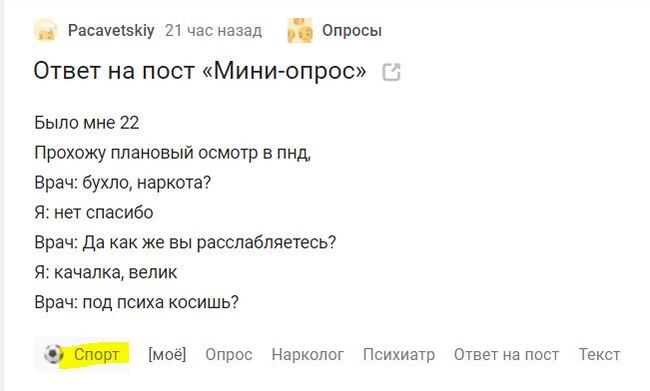Go to the Опросы community
650x391 pixels.
352,31
